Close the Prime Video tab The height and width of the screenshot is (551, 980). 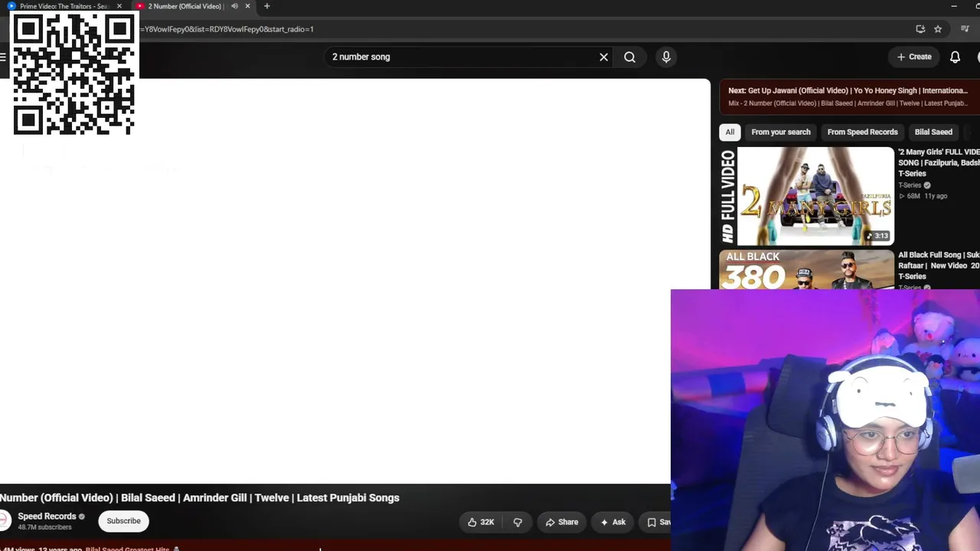click(x=119, y=6)
